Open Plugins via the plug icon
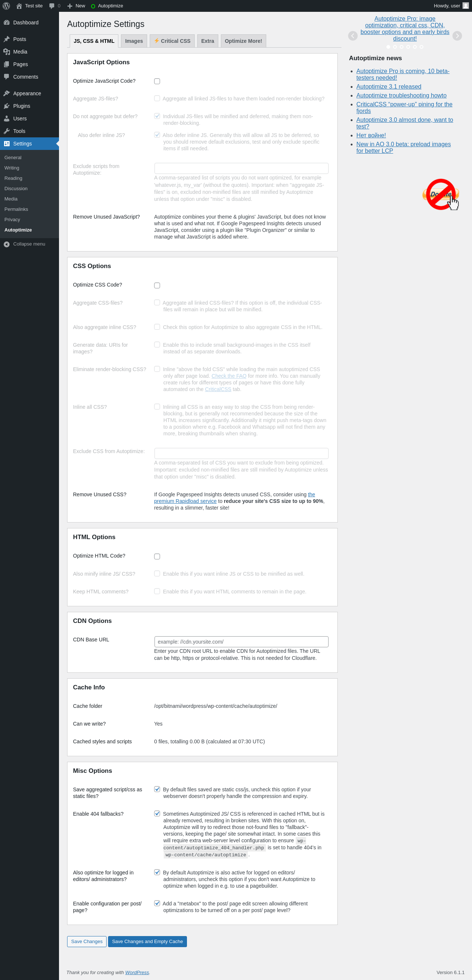Screen dimensions: 472x980 [x=7, y=106]
